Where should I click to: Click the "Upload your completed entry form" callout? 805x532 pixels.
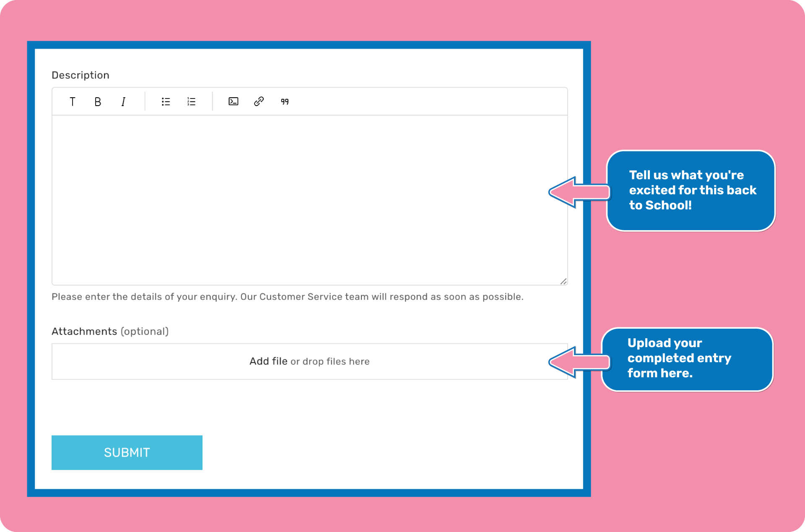(687, 359)
